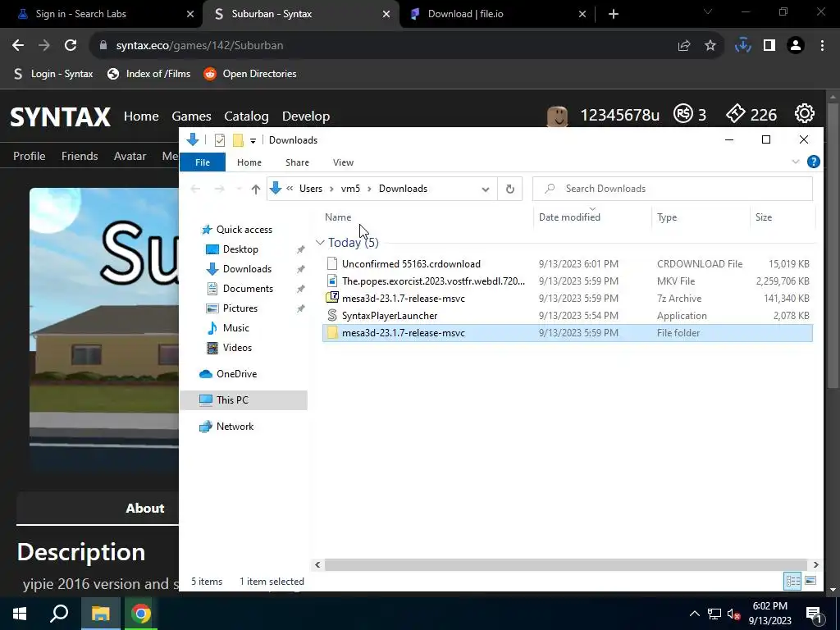Open Downloads in navigation pane
Image resolution: width=840 pixels, height=630 pixels.
click(x=247, y=269)
